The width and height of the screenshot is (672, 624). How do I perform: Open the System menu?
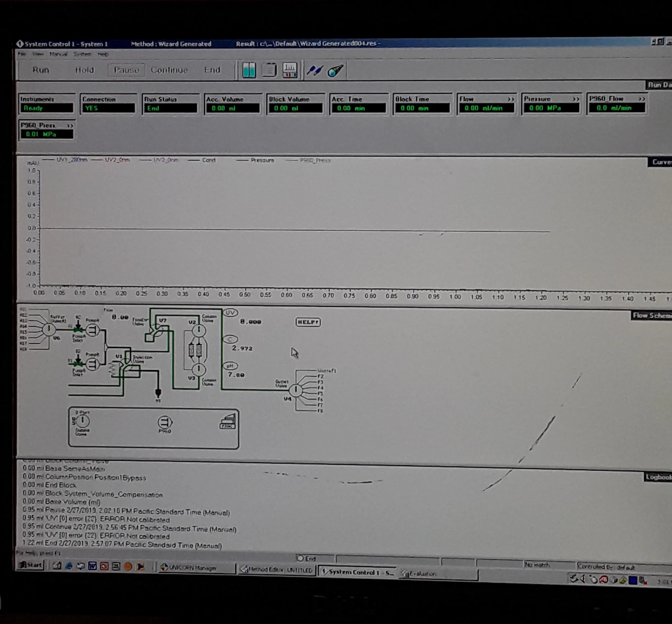(x=82, y=54)
